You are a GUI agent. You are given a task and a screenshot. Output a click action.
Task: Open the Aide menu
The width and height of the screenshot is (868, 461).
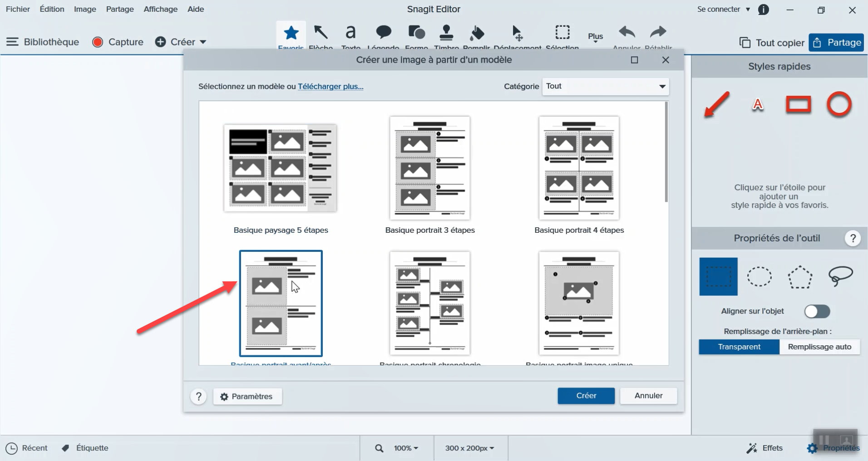(196, 9)
